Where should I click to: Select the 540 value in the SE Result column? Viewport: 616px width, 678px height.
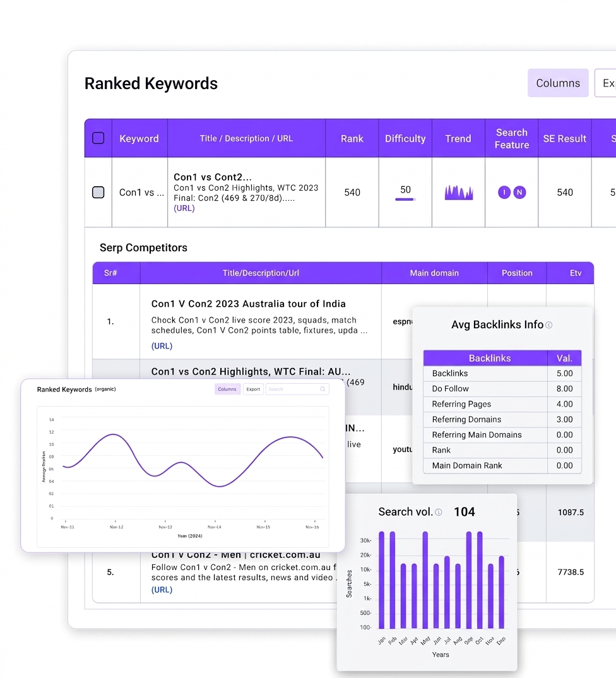[564, 193]
